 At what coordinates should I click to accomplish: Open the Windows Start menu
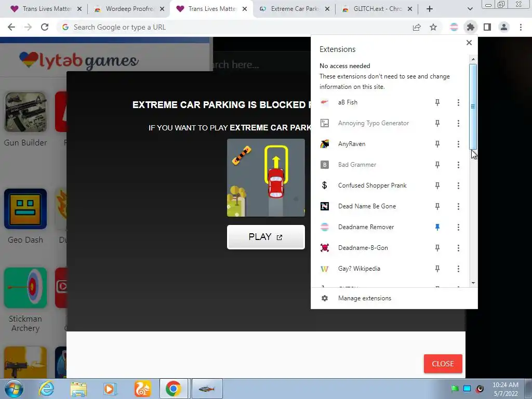(14, 389)
